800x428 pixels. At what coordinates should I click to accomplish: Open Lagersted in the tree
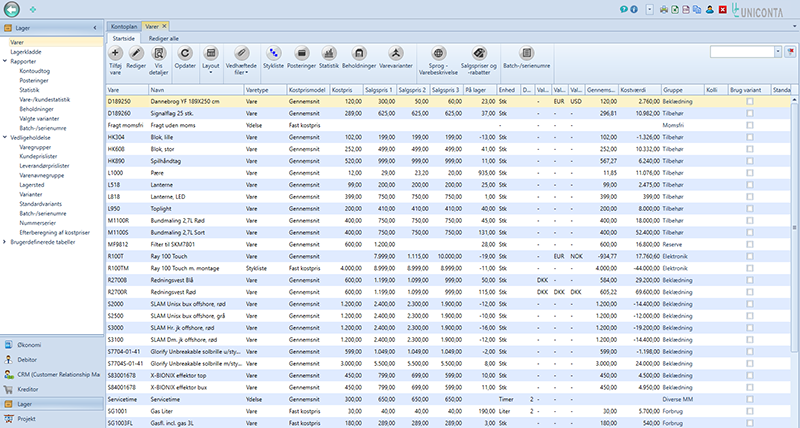click(32, 185)
